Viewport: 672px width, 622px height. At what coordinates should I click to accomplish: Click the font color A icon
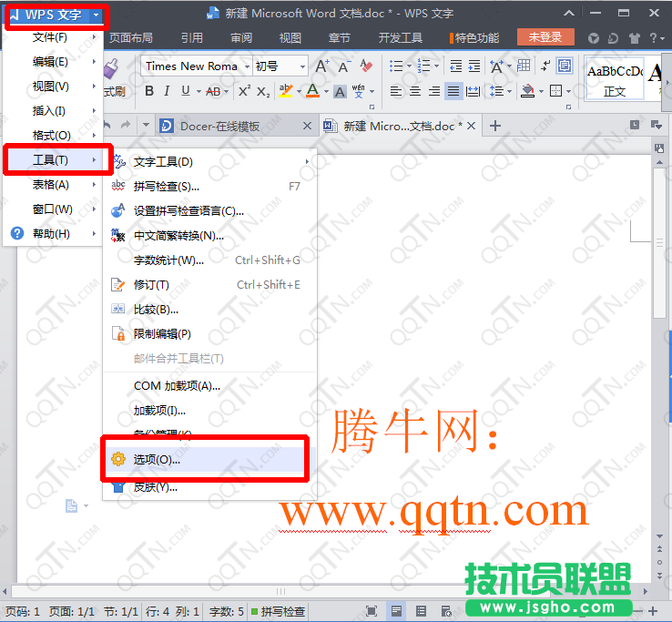[313, 91]
